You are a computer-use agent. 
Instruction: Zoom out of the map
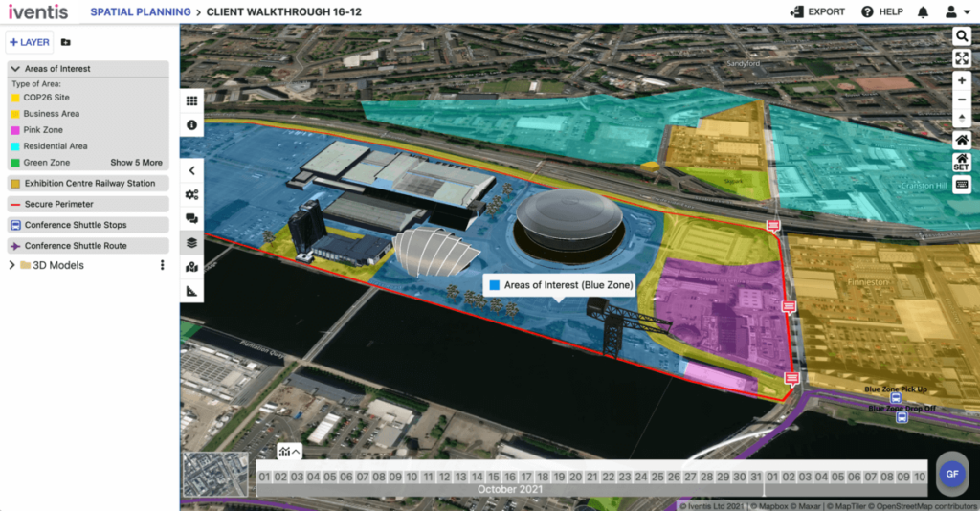coord(962,100)
